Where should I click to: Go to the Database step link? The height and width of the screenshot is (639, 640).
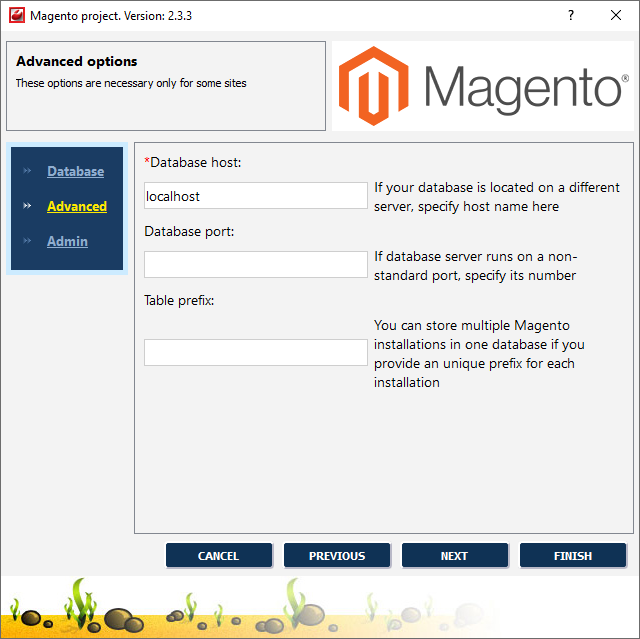click(x=76, y=171)
